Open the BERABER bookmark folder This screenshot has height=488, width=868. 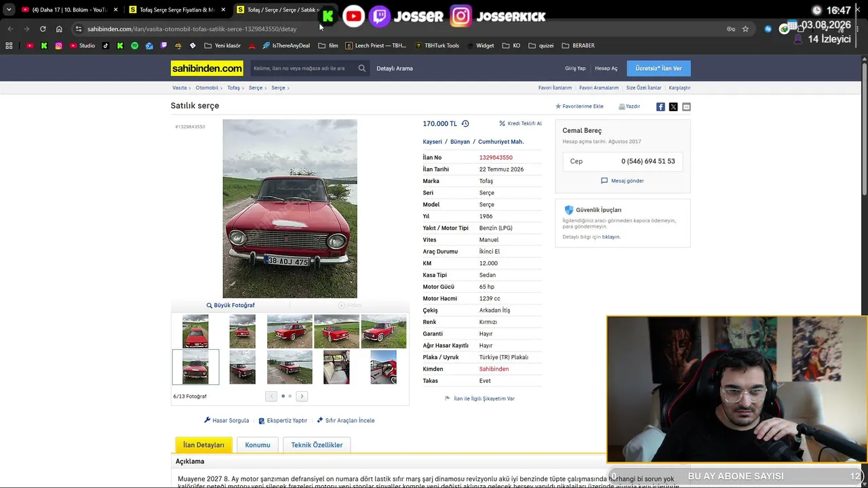(578, 45)
